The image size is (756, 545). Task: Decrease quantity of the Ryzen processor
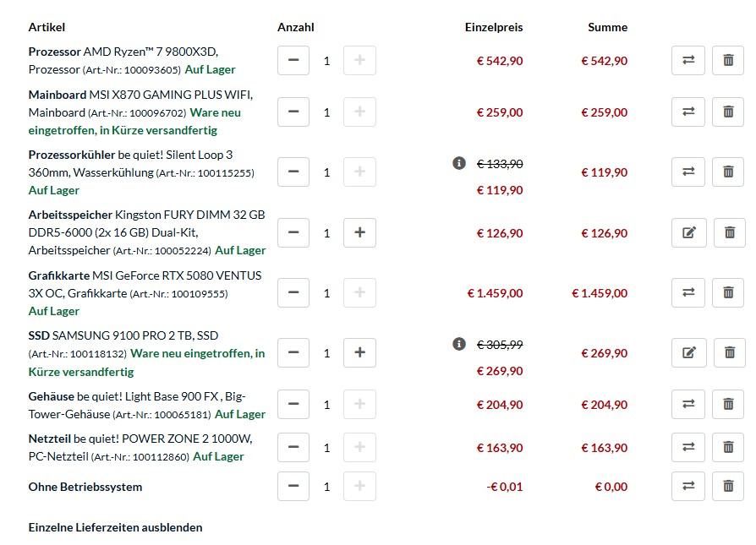click(x=293, y=61)
